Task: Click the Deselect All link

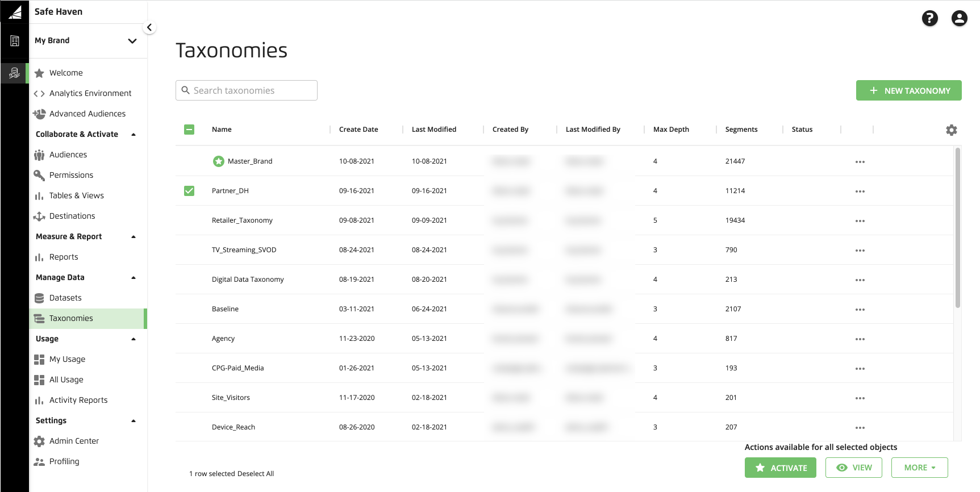Action: [x=256, y=474]
